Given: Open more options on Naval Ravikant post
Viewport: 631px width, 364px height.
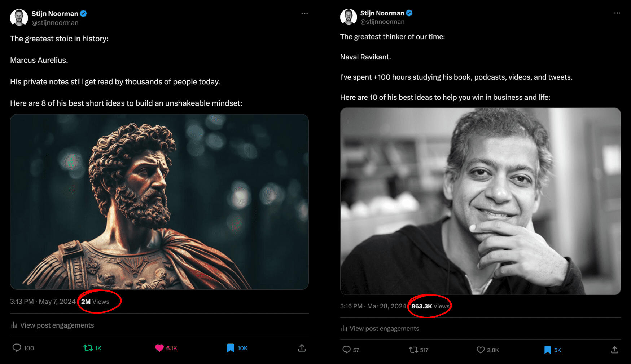Looking at the screenshot, I should tap(617, 13).
